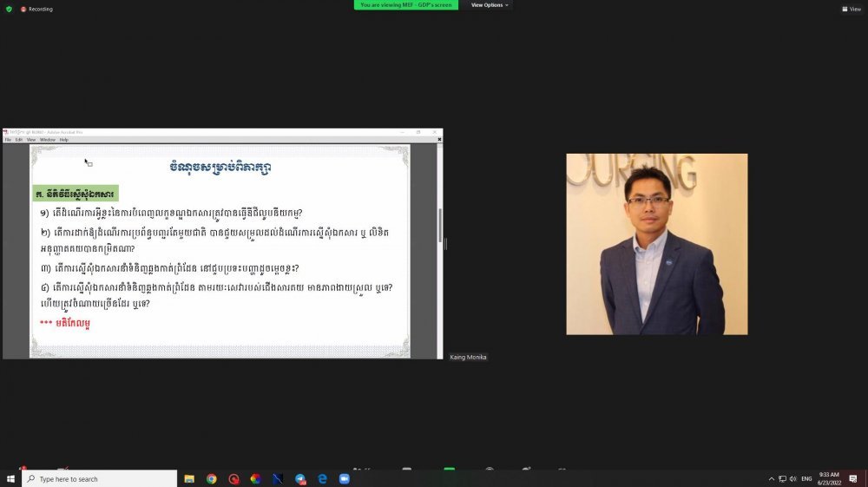Open the File menu in Acrobat
Image resolution: width=868 pixels, height=487 pixels.
[x=8, y=140]
